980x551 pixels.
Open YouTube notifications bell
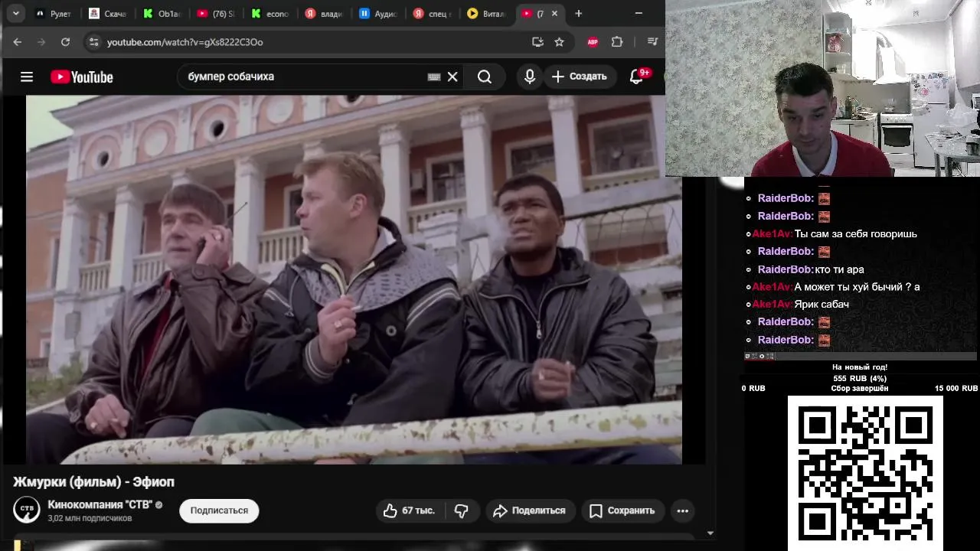(636, 77)
